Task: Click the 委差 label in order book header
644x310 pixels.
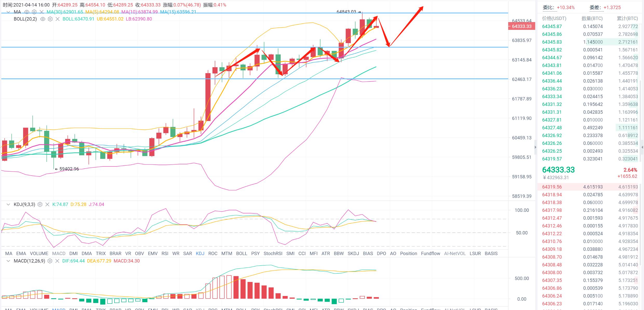Action: 596,8
